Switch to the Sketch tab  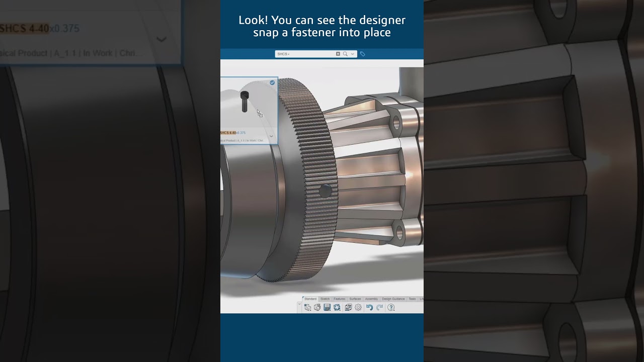[325, 299]
